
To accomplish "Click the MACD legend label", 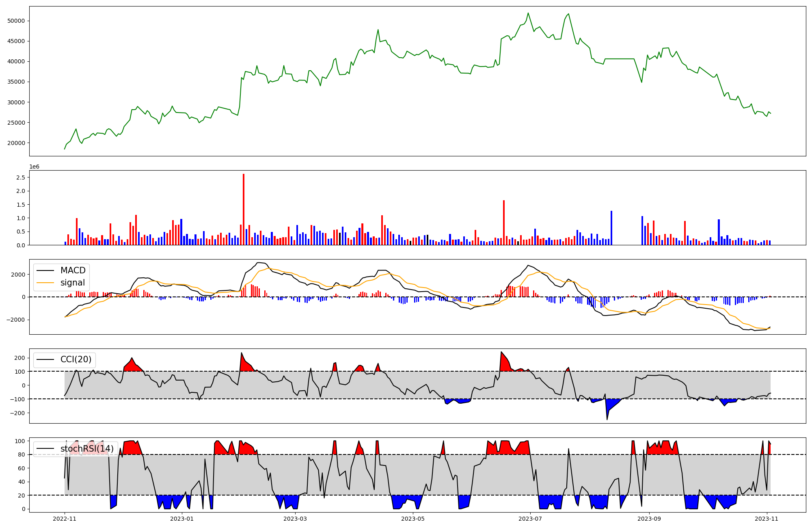I will pyautogui.click(x=73, y=270).
